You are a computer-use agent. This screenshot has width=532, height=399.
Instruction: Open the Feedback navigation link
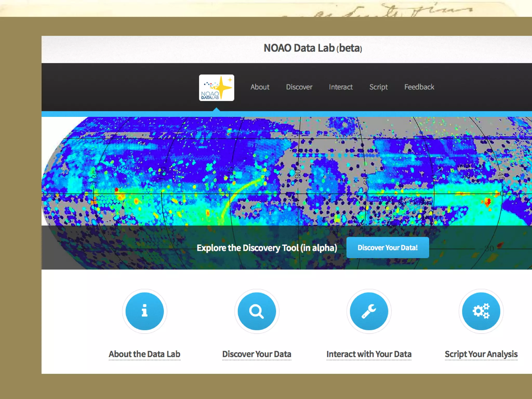[419, 87]
